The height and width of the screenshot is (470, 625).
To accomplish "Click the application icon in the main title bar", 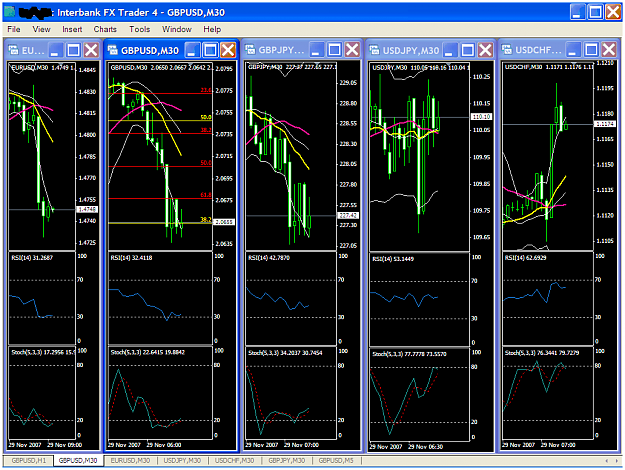I will pyautogui.click(x=9, y=12).
